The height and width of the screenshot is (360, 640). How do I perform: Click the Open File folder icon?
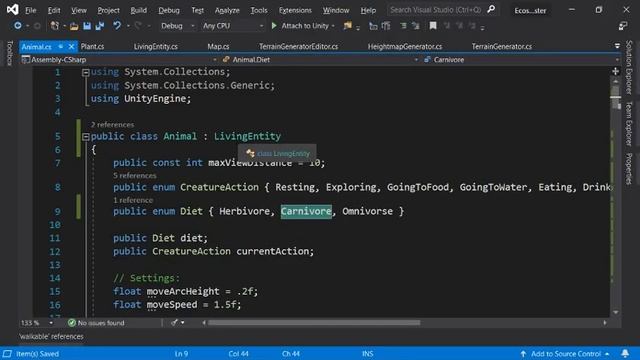(x=74, y=26)
